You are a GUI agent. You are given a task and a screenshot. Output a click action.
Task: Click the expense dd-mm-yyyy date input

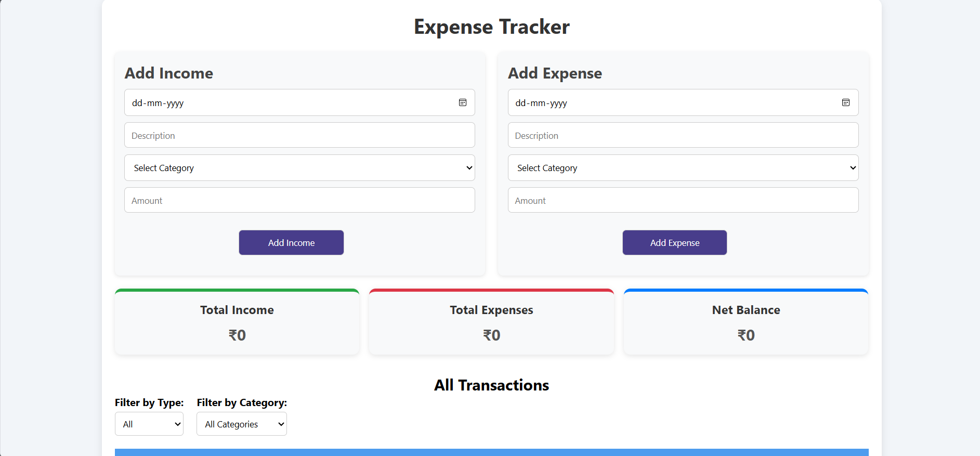683,102
